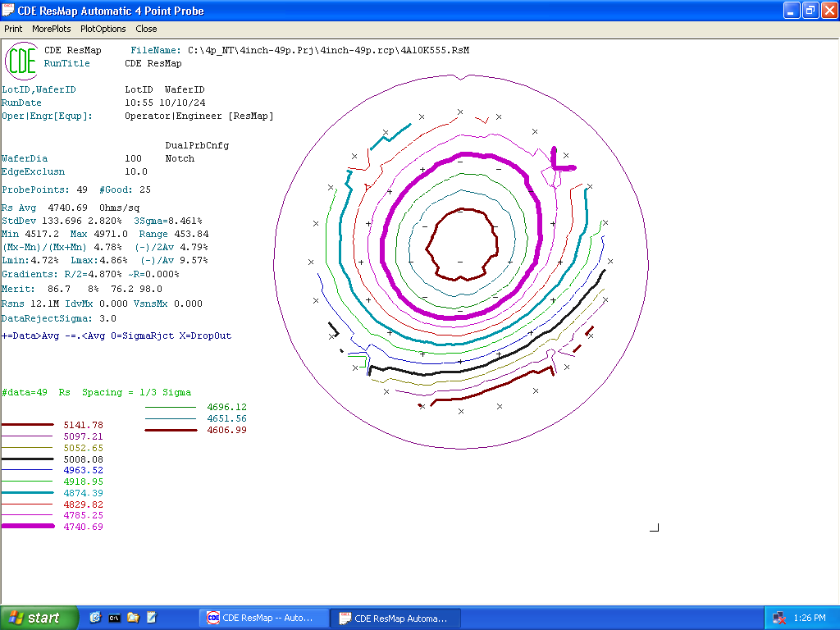Open the folder icon in quick launch
The width and height of the screenshot is (840, 630).
134,618
